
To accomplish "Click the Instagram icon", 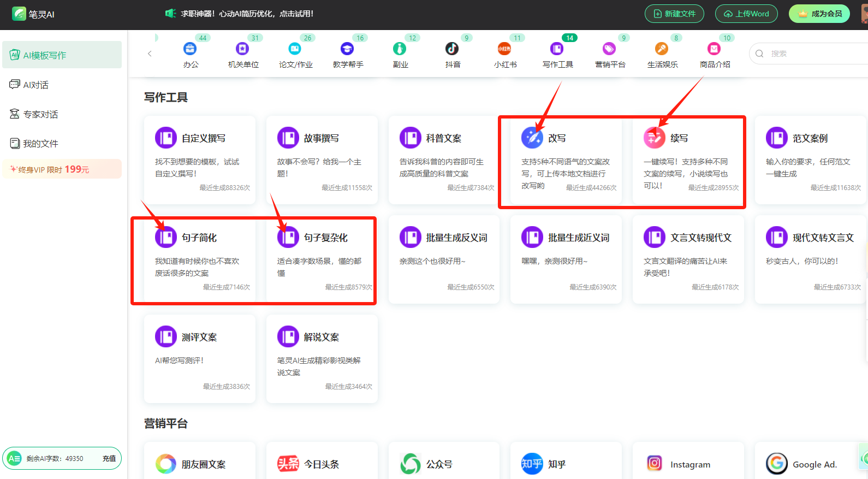I will (x=655, y=464).
